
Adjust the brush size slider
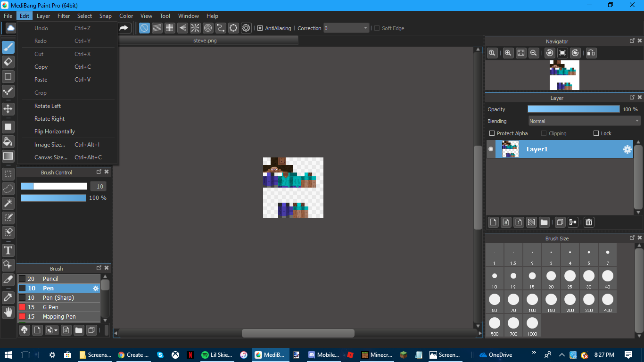54,186
